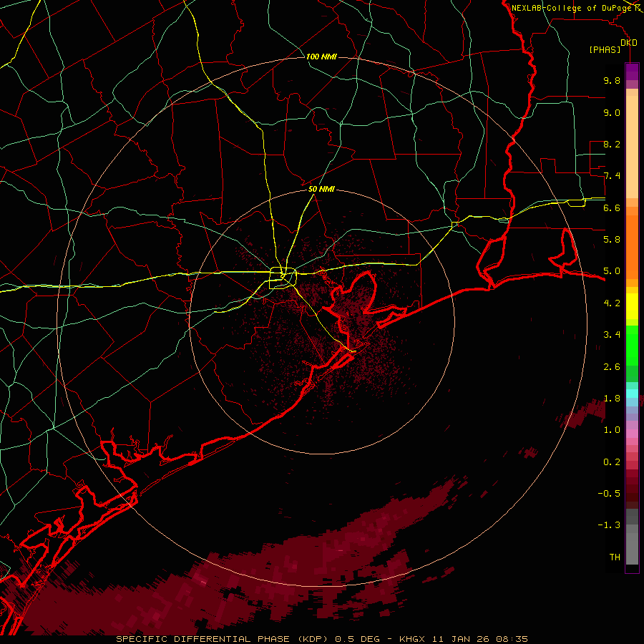Image resolution: width=644 pixels, height=644 pixels.
Task: Click the yellow highway loop at map center
Action: click(283, 278)
